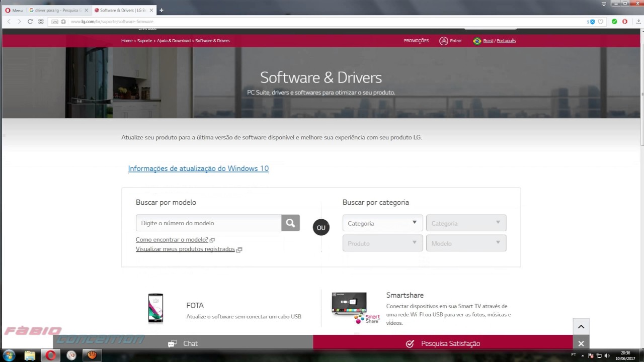Click the FOTA phone thumbnail
The image size is (644, 362).
pos(155,308)
